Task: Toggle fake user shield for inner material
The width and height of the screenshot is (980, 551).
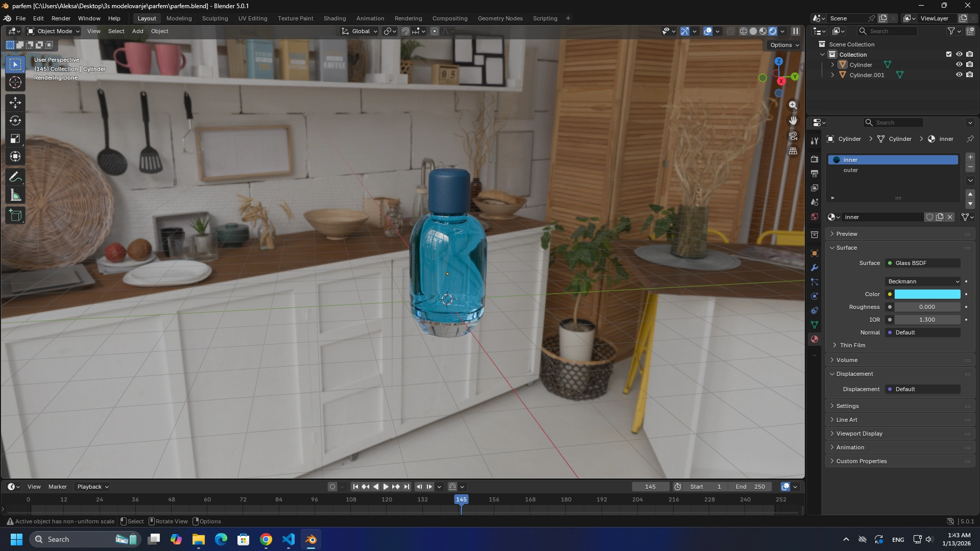Action: pos(929,217)
